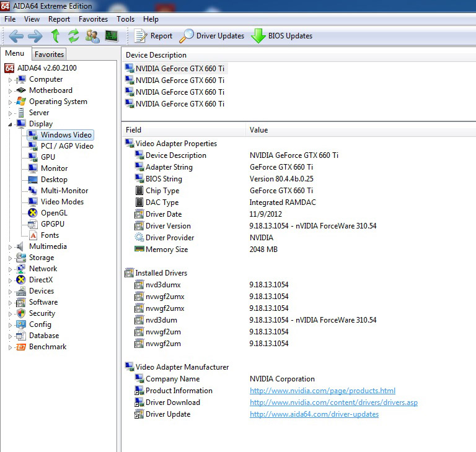
Task: Click the Device Description column header
Action: point(299,55)
